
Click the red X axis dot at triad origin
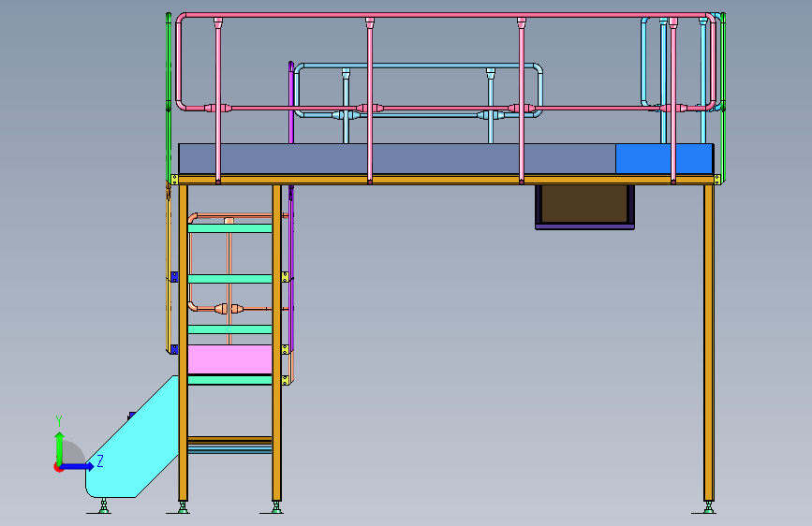pyautogui.click(x=58, y=468)
